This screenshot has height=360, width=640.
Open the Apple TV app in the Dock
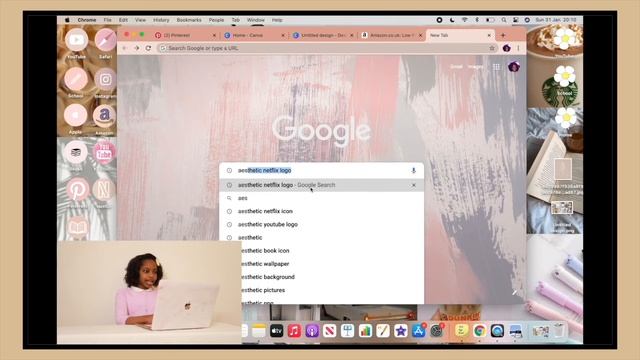click(x=276, y=331)
